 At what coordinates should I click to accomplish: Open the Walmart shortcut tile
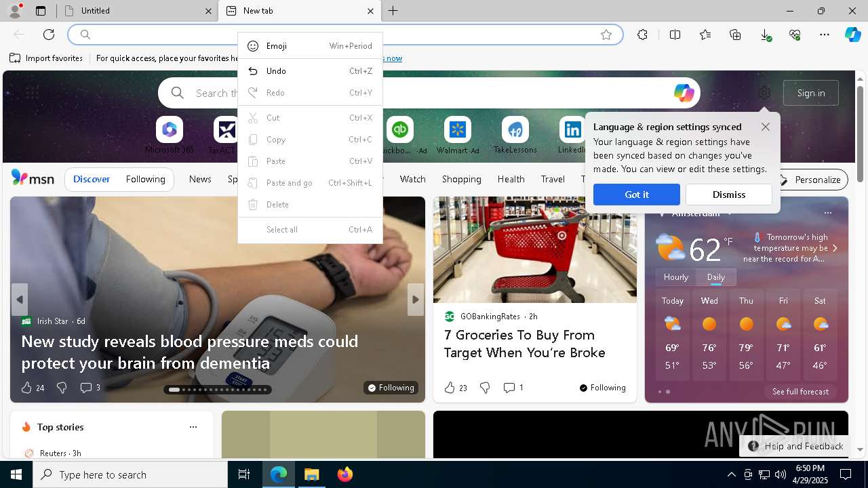(458, 135)
